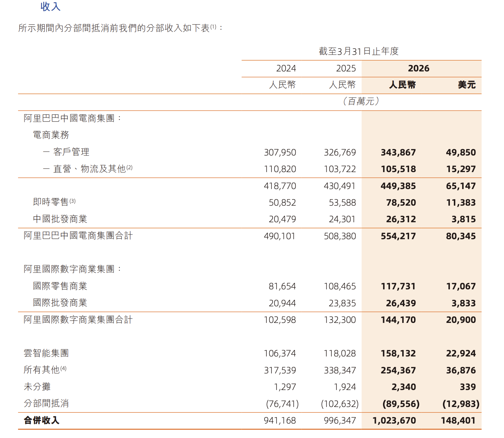504x438 pixels.
Task: Click the 所有其他 row label
Action: [x=42, y=370]
